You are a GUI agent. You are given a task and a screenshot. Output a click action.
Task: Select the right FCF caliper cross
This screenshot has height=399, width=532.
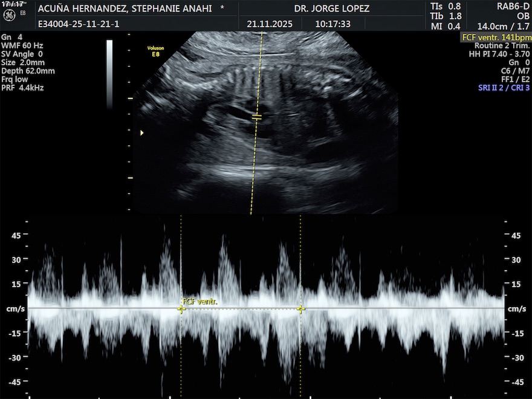click(300, 309)
